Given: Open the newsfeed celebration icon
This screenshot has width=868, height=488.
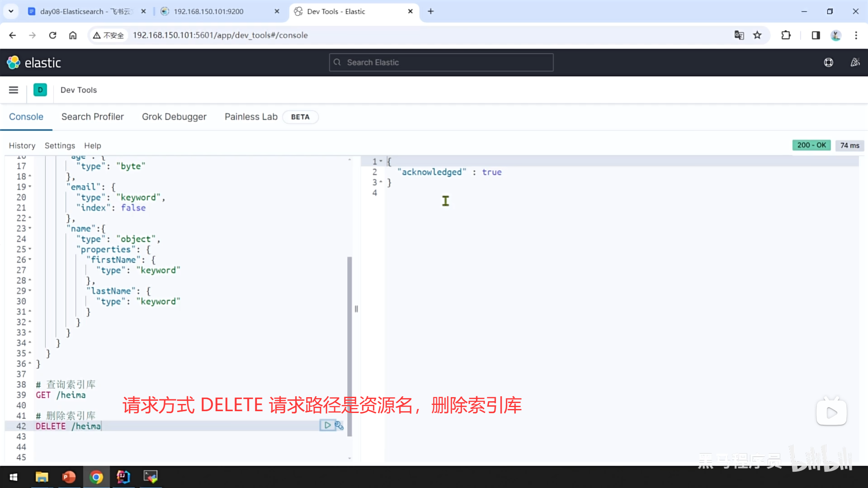Looking at the screenshot, I should point(855,62).
